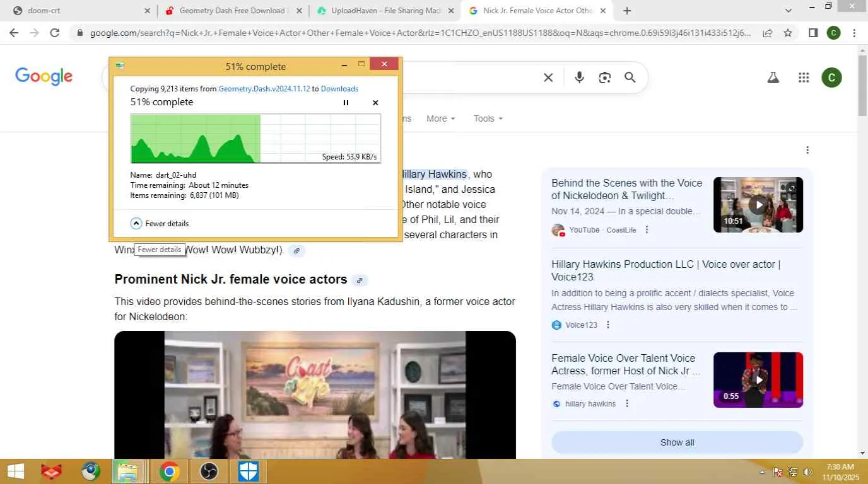This screenshot has height=484, width=868.
Task: Open options for the hillary hawkins source
Action: point(627,404)
